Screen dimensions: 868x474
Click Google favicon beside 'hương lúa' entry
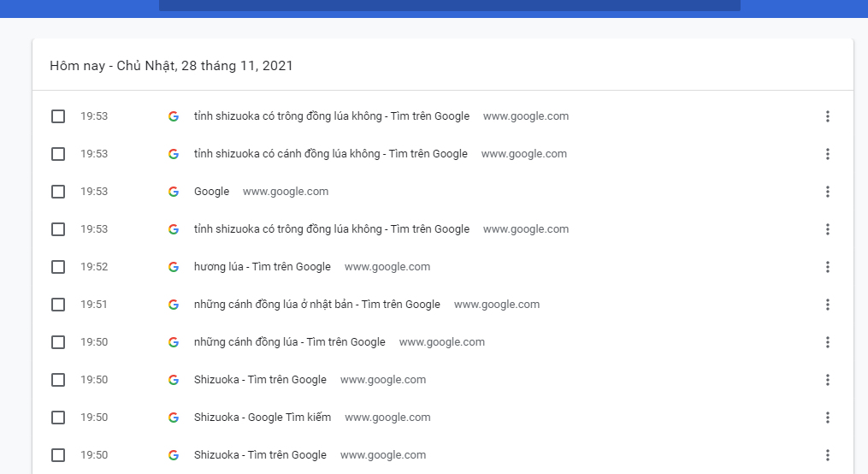174,267
